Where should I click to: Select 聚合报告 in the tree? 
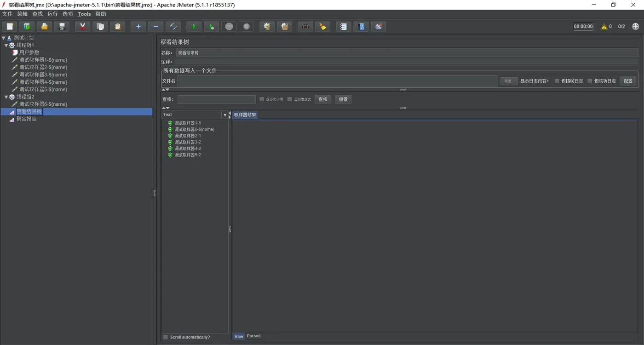click(26, 119)
